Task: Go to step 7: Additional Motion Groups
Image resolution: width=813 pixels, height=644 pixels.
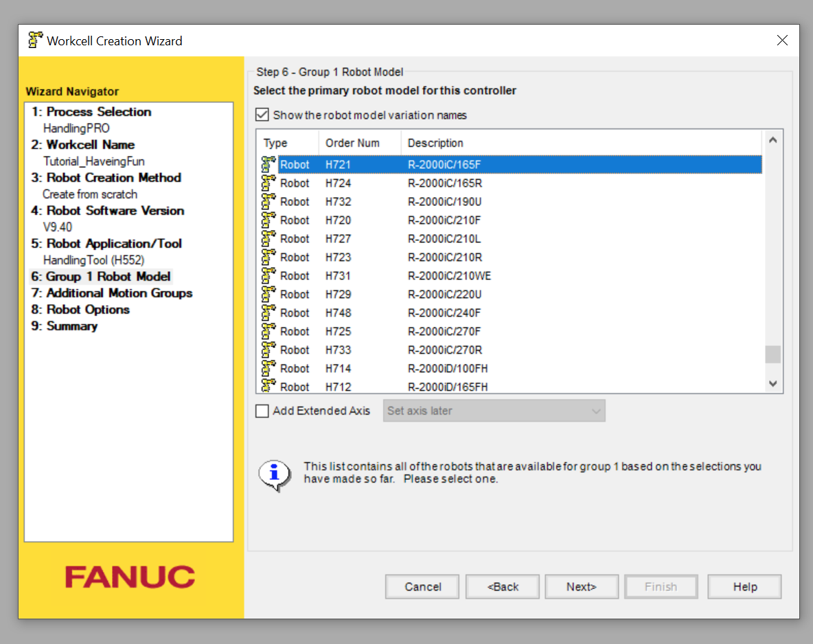Action: [x=112, y=293]
